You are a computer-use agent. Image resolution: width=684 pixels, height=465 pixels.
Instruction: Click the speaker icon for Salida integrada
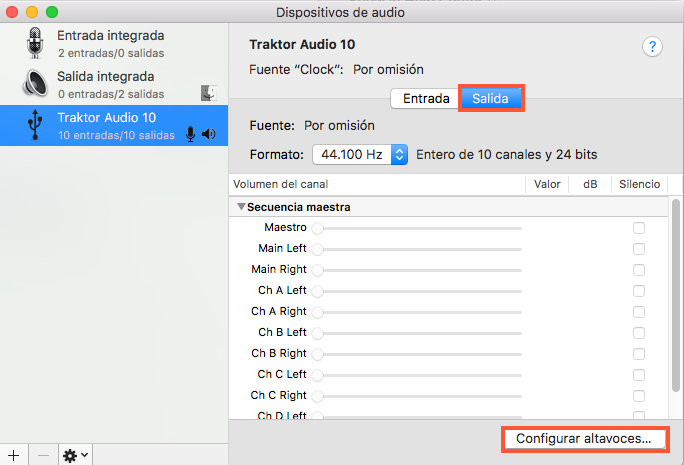[35, 83]
